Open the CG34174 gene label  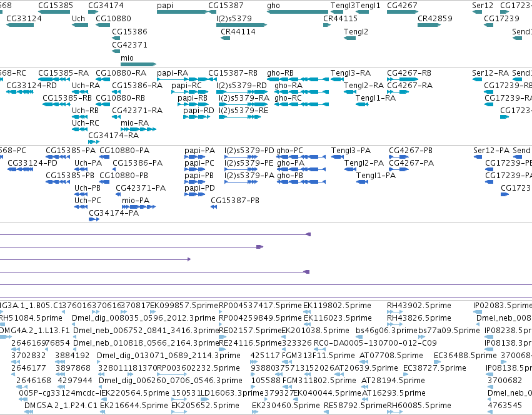coord(106,6)
